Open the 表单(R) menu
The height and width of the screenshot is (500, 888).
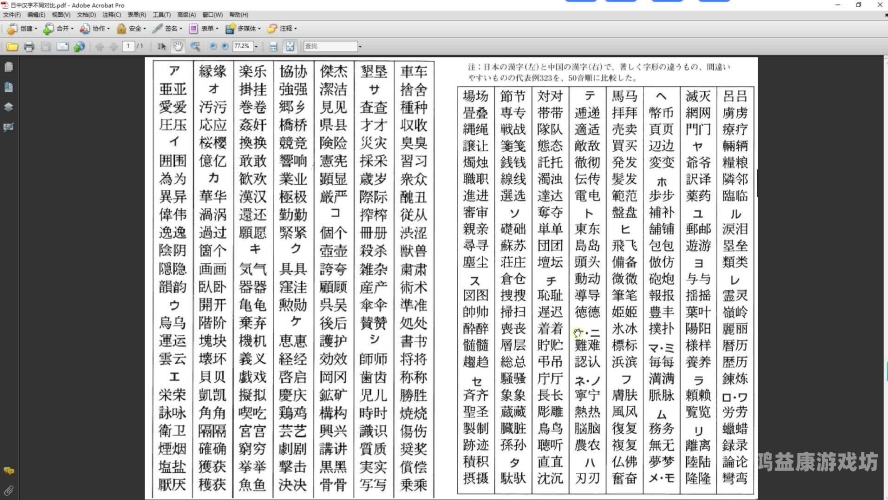pyautogui.click(x=136, y=15)
